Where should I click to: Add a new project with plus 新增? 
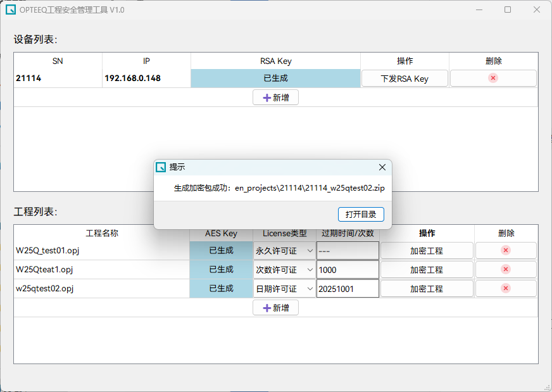tap(275, 308)
